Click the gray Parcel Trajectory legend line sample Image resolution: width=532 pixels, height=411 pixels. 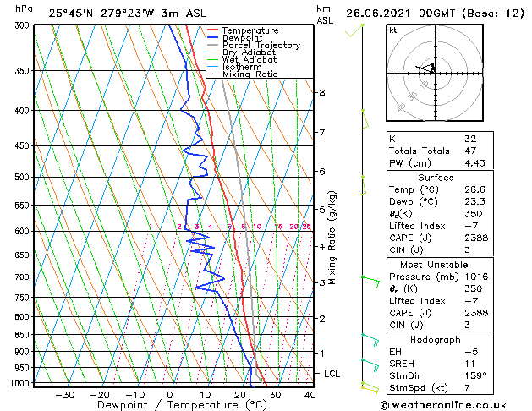tap(213, 45)
